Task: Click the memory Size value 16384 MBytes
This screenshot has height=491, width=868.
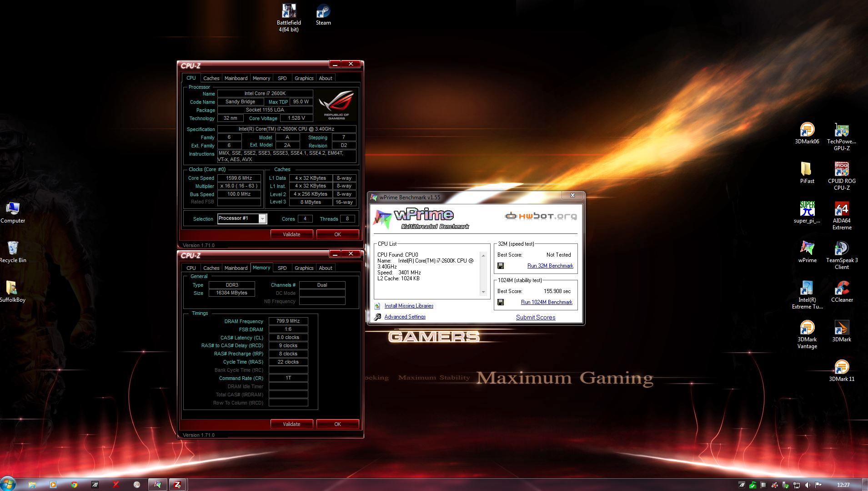Action: [x=231, y=293]
